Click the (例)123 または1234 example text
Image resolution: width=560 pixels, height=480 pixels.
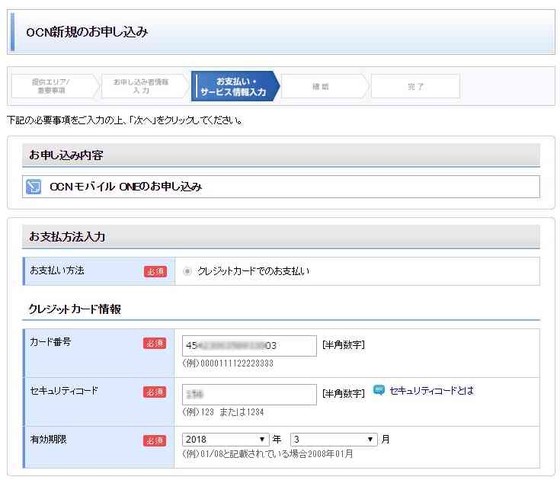(223, 412)
